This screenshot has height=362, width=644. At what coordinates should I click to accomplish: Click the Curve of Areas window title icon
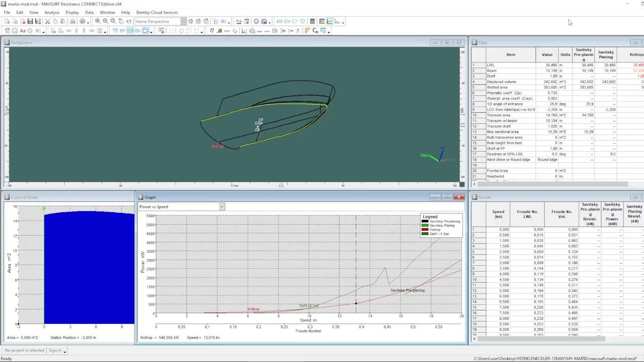(7, 198)
